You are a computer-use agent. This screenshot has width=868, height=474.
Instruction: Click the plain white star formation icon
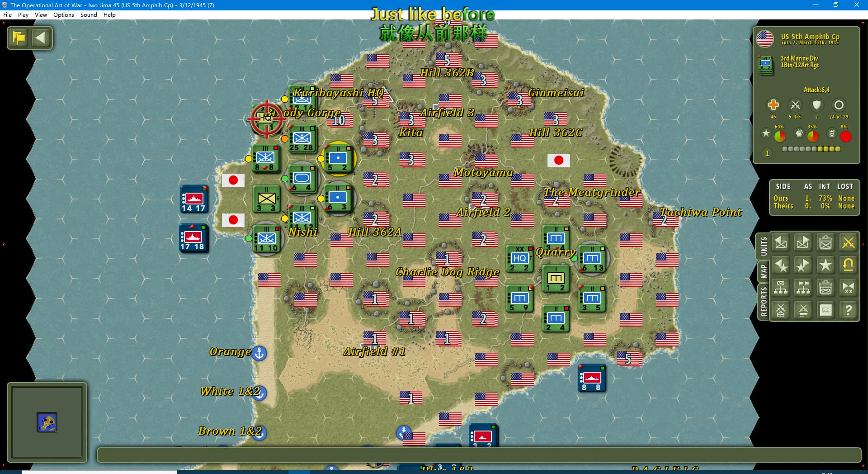[826, 265]
